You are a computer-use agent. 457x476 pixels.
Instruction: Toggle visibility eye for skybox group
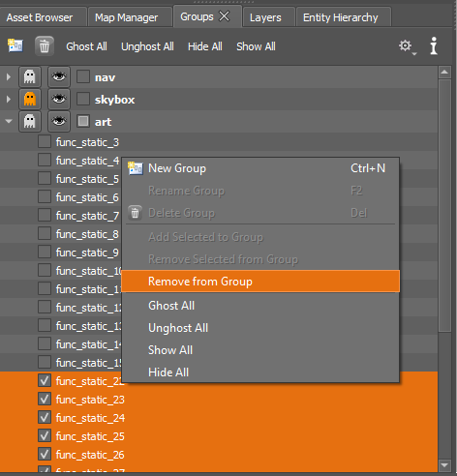click(x=59, y=99)
